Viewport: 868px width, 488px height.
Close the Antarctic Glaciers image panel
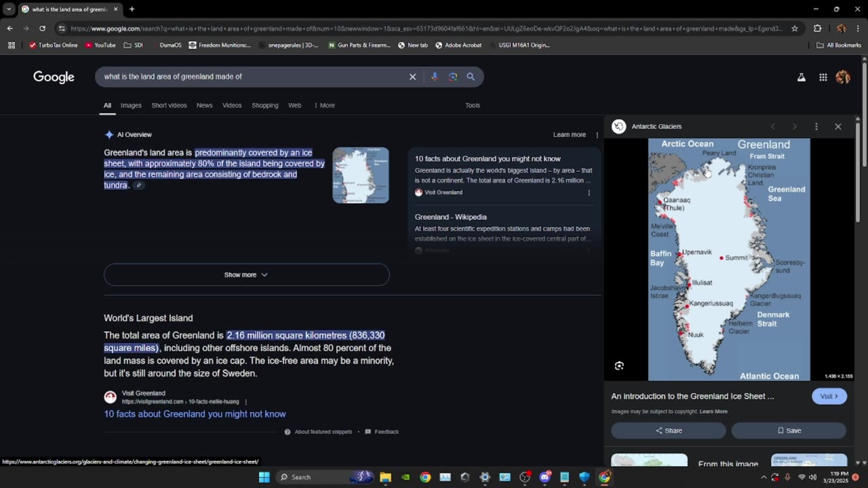click(838, 127)
